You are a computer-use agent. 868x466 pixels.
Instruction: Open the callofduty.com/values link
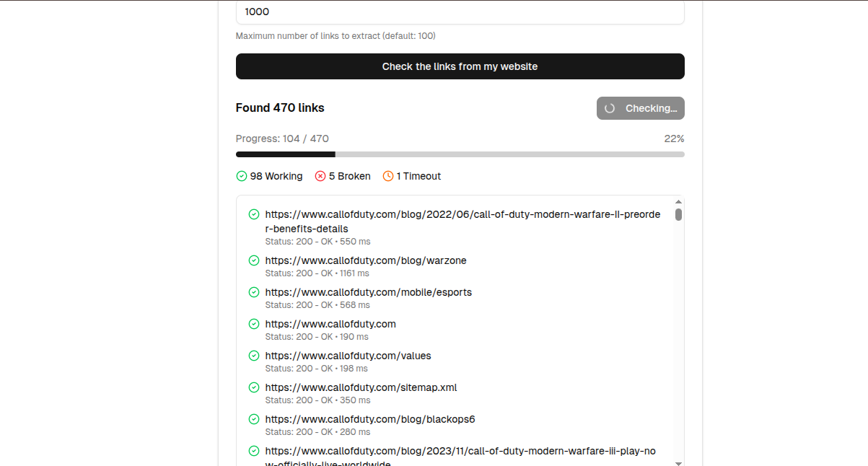pyautogui.click(x=348, y=356)
